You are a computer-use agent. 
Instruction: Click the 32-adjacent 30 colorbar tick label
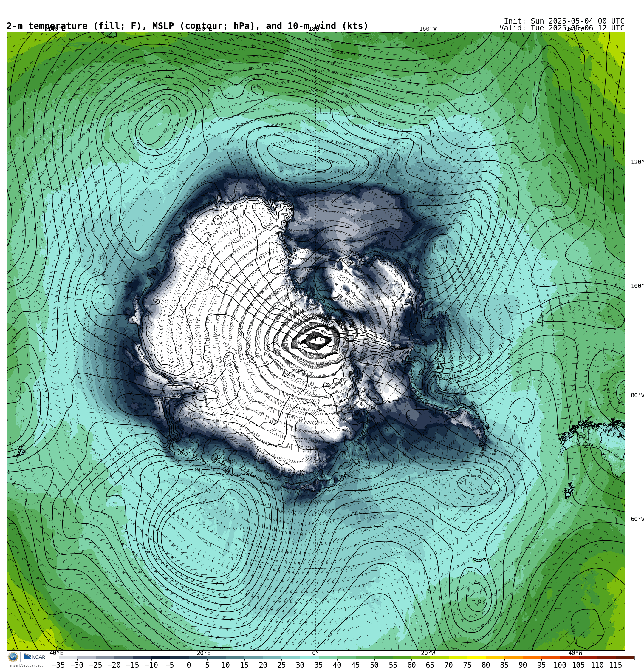tap(300, 665)
